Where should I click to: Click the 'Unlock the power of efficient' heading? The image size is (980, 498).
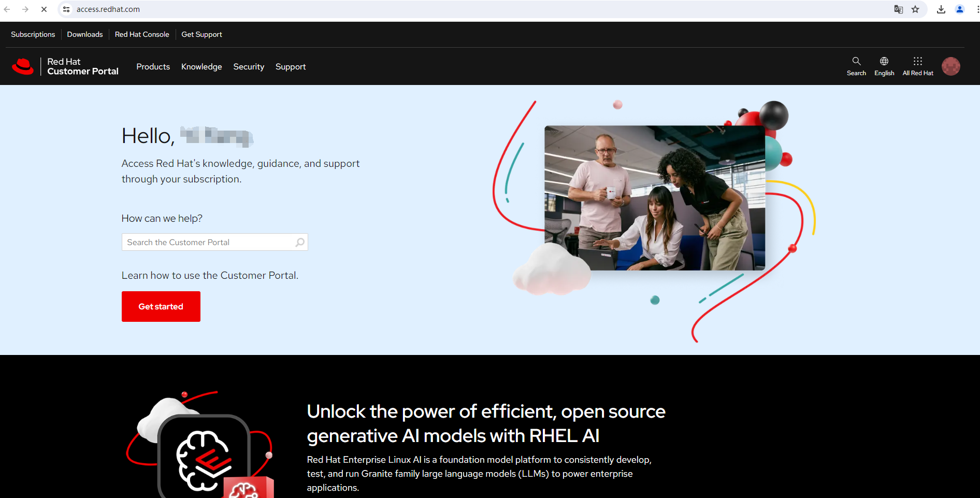[x=486, y=423]
